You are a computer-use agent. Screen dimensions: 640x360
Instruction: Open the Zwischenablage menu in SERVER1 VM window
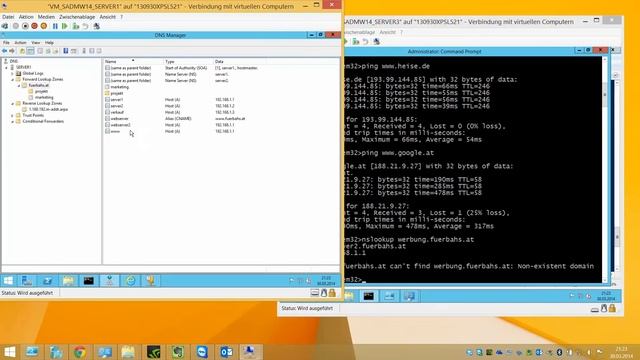77,17
